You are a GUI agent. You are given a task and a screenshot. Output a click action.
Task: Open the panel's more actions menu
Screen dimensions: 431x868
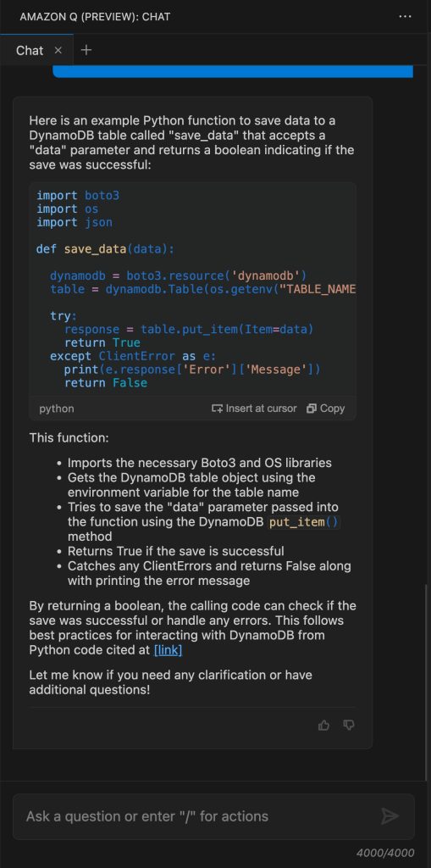(405, 17)
